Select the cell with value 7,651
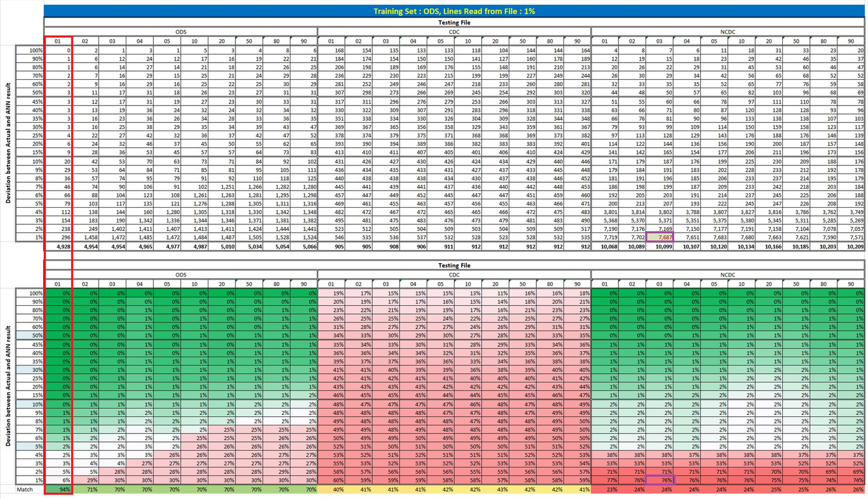Screen dimensions: 868x499 [x=687, y=237]
